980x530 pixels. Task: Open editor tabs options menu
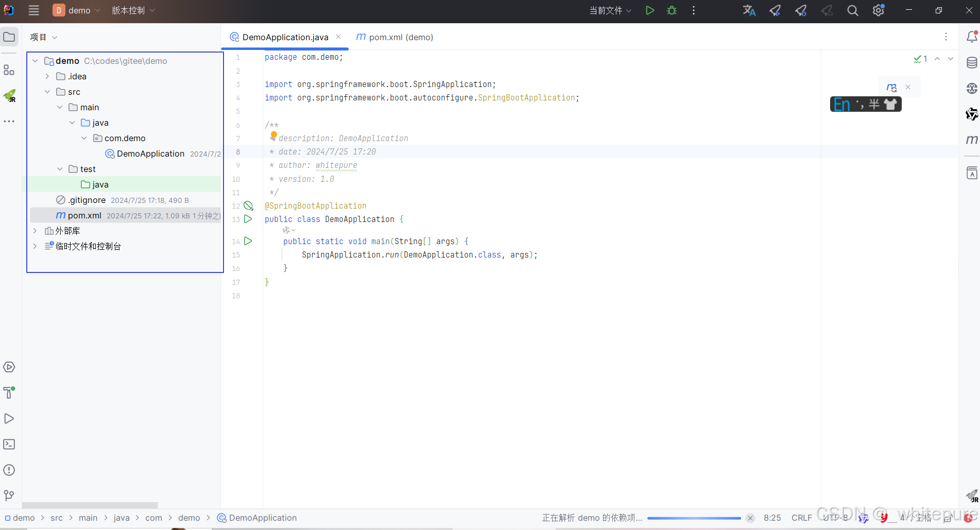946,37
